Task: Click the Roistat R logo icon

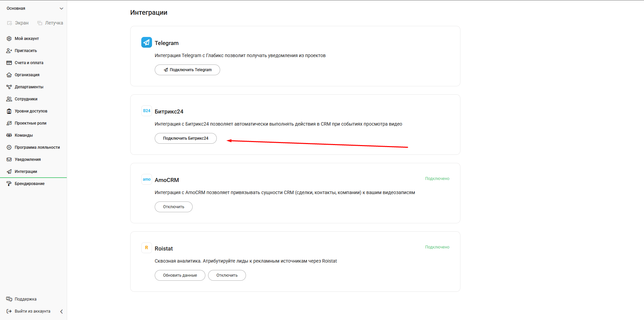Action: pyautogui.click(x=147, y=248)
